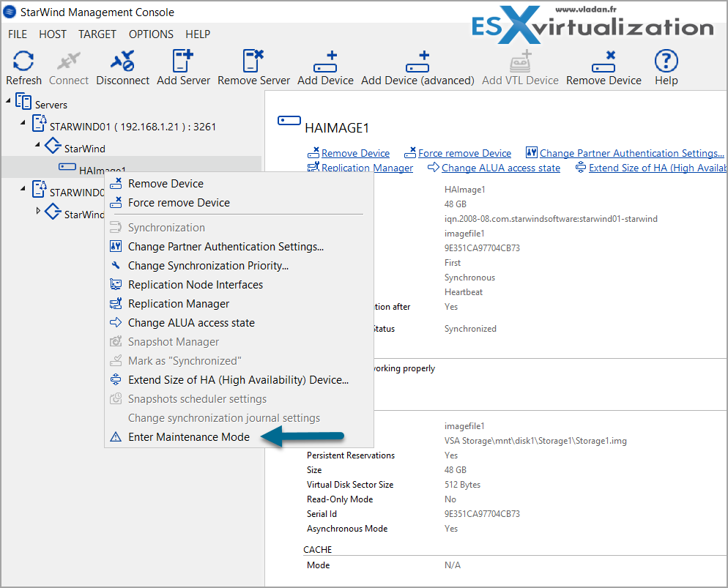Select the Servers root item

(x=51, y=105)
